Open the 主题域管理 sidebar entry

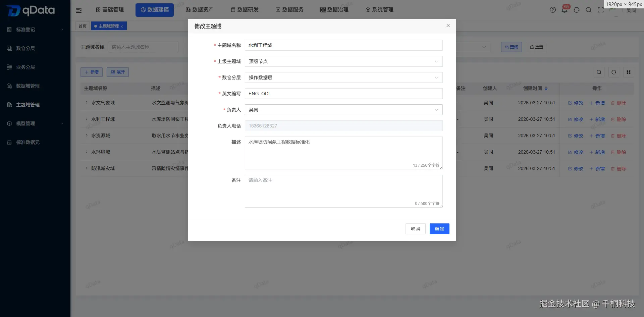click(28, 104)
